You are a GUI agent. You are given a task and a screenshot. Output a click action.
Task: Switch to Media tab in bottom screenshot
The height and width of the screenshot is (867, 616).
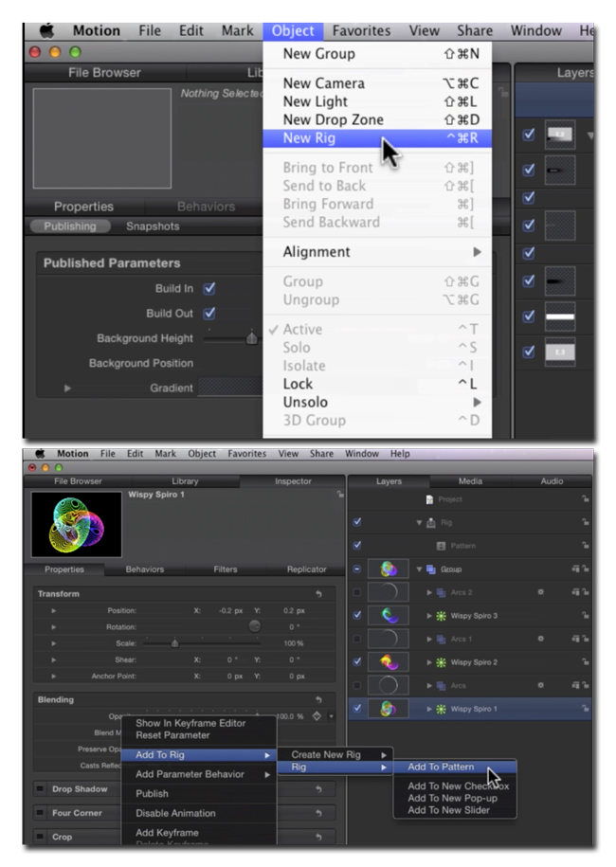point(470,481)
